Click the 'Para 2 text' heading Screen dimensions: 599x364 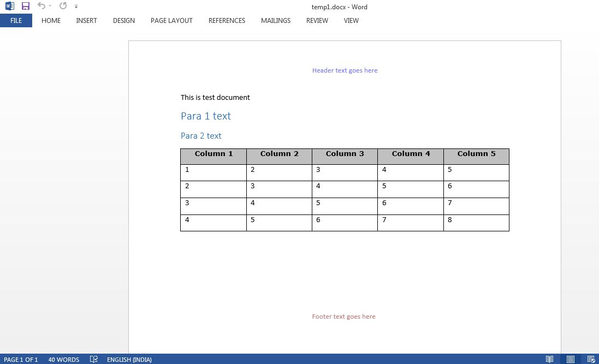(x=201, y=135)
